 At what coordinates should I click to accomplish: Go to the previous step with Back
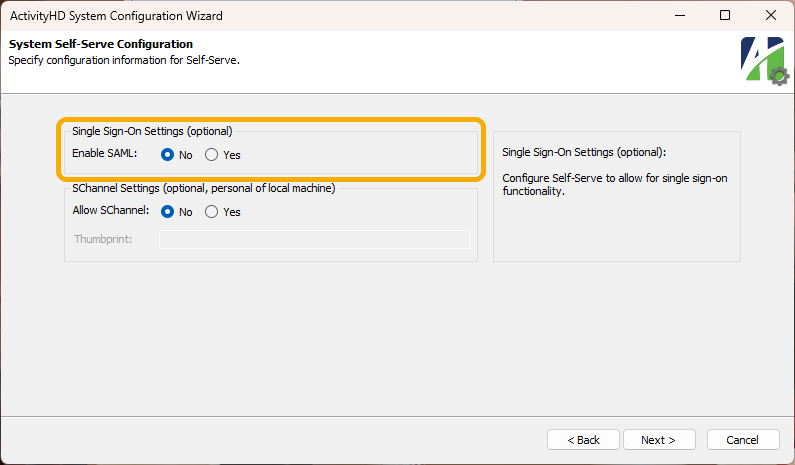tap(583, 440)
